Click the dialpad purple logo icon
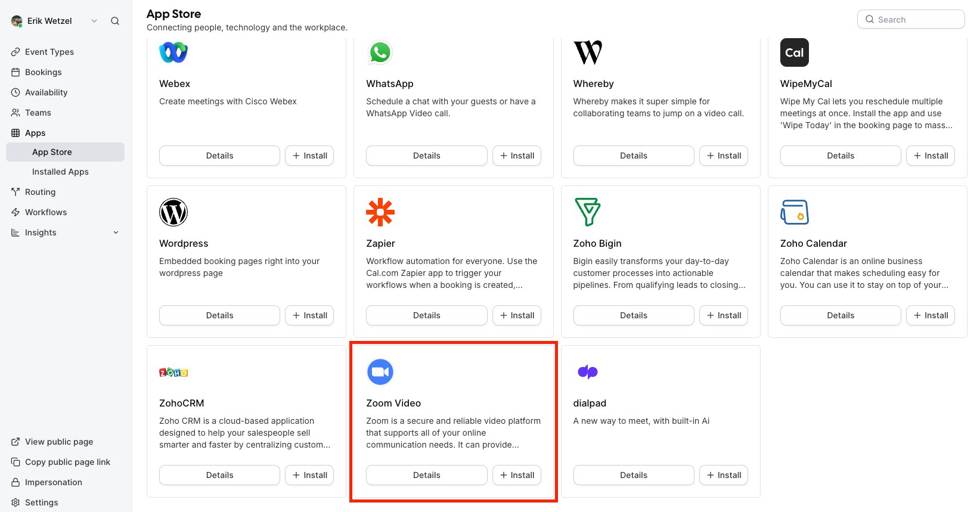Image resolution: width=980 pixels, height=512 pixels. click(588, 372)
